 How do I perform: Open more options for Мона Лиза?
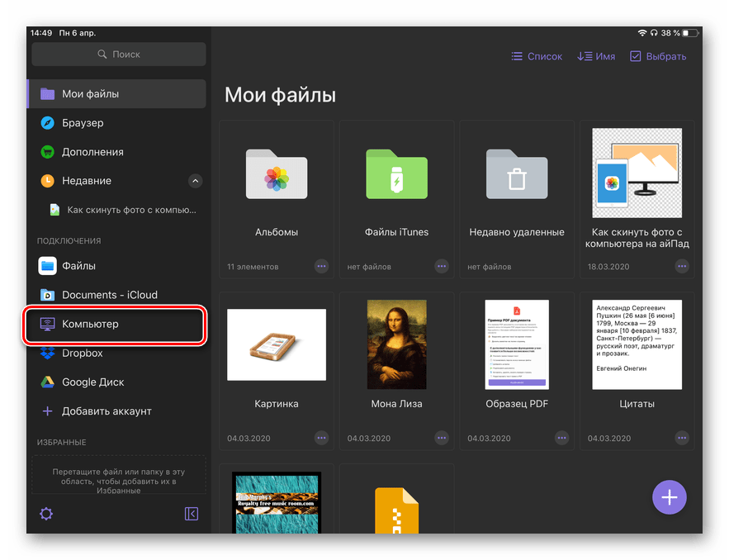pos(442,438)
